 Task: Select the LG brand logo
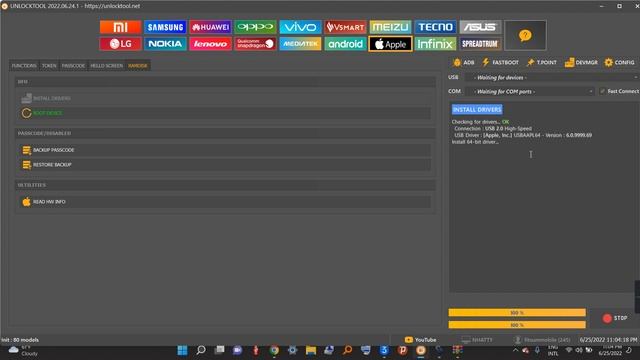click(120, 44)
